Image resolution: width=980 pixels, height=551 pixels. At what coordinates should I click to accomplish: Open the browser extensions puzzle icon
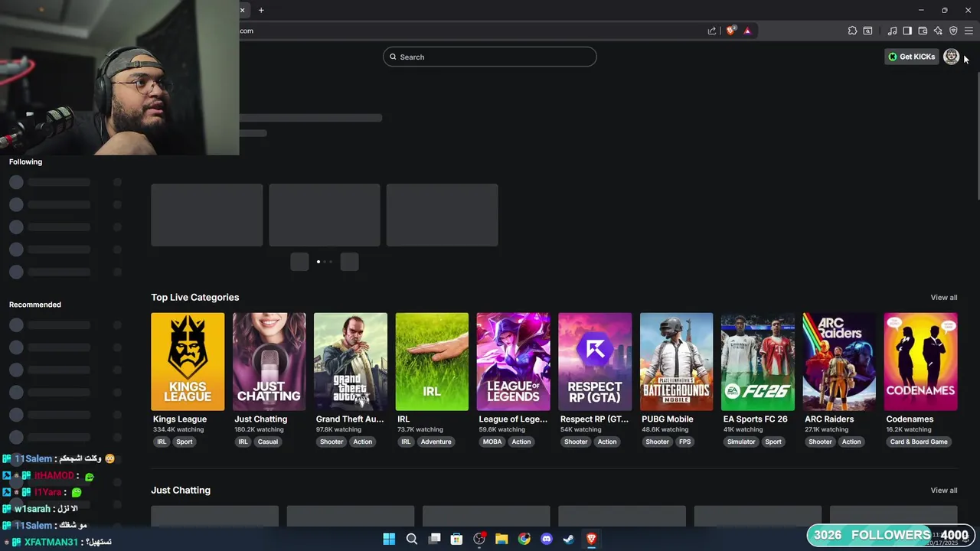(x=852, y=31)
